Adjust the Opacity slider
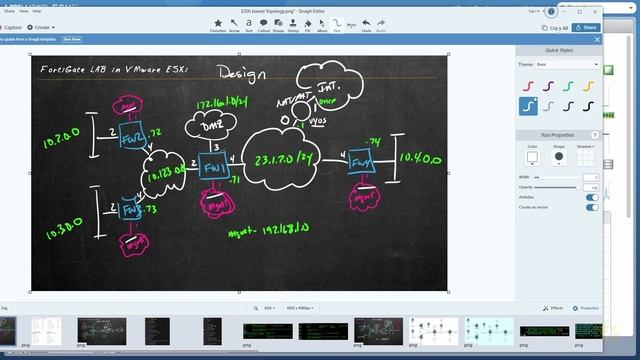640x360 pixels. coord(557,187)
